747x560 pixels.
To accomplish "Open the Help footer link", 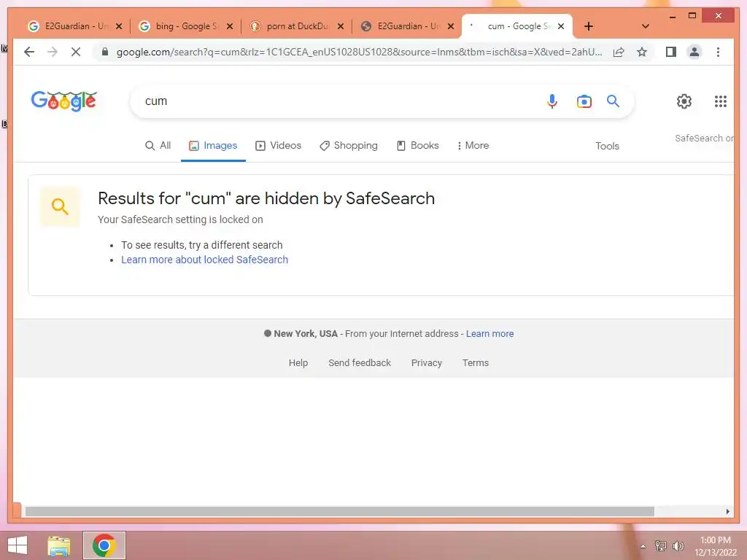I will (298, 363).
